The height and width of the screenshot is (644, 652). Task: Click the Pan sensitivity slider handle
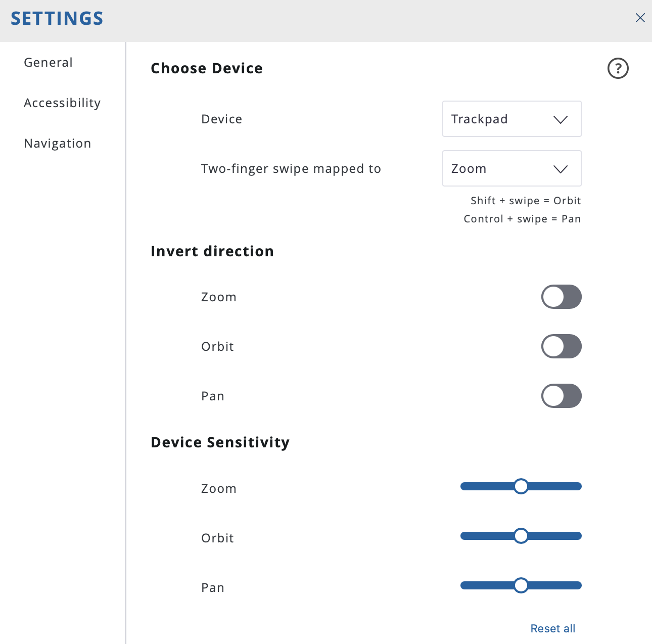[x=521, y=585]
